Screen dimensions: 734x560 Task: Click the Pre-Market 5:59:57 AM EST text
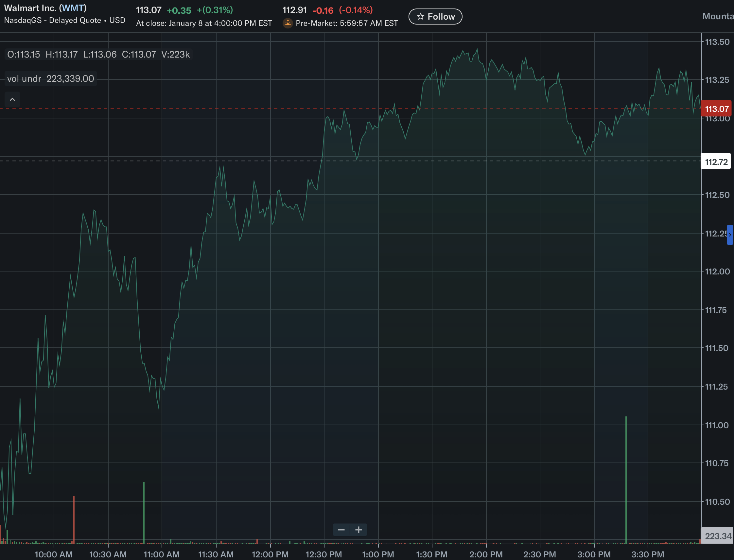point(347,23)
